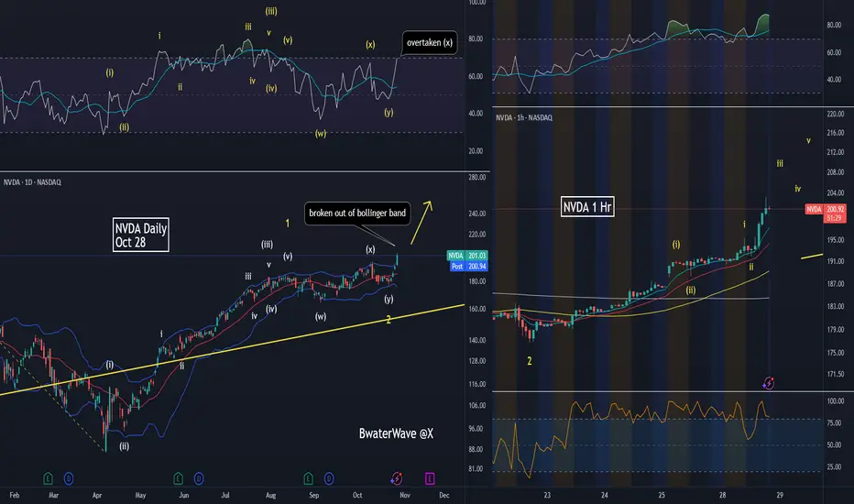The height and width of the screenshot is (504, 854).
Task: Click the blue Post 200.94 price tag
Action: 469,267
